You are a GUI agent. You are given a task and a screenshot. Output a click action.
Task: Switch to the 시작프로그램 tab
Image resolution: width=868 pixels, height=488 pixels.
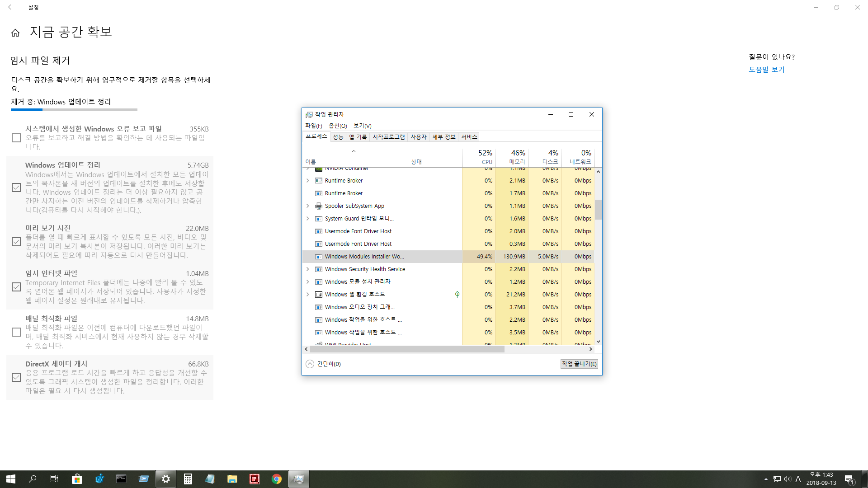388,137
